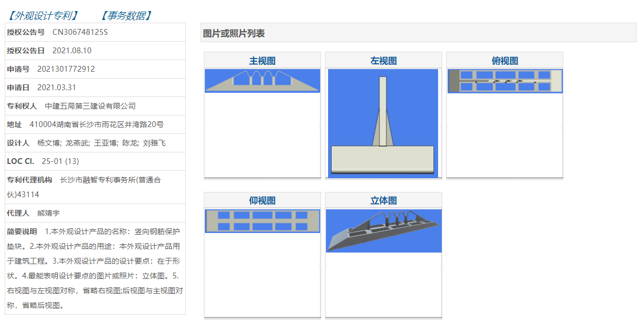Screen dimensions: 644x329
Task: Click designer 杨文博 in the 设计人 row
Action: [44, 142]
